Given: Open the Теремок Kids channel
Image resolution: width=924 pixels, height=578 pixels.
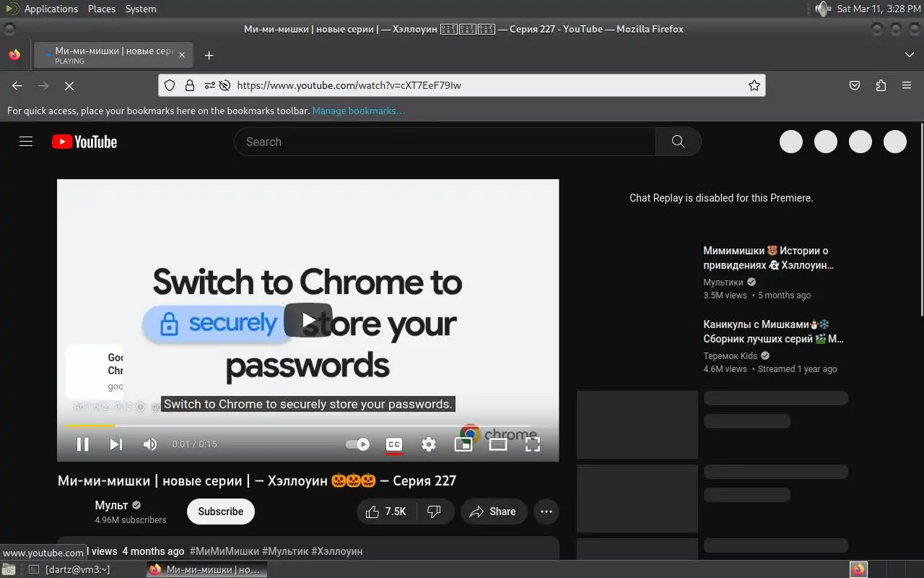Looking at the screenshot, I should 731,355.
